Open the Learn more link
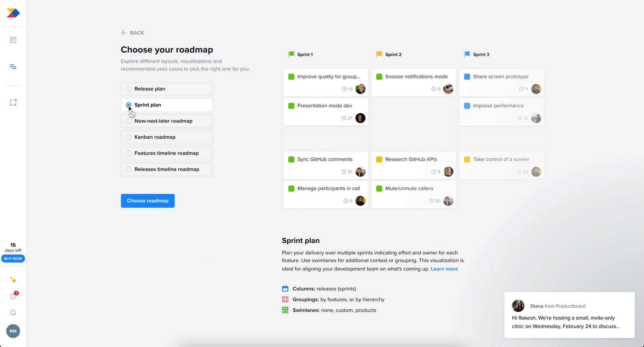 point(444,269)
